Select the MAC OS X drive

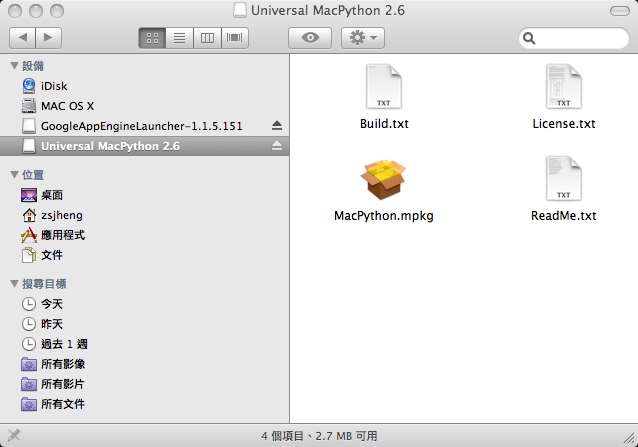pyautogui.click(x=144, y=106)
